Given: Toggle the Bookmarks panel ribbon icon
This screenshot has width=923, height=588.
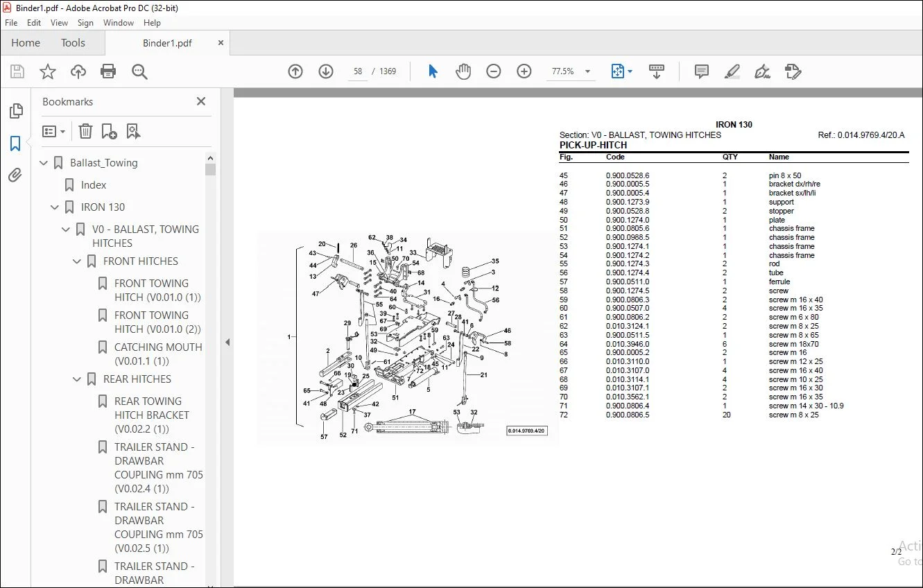Looking at the screenshot, I should (x=15, y=144).
